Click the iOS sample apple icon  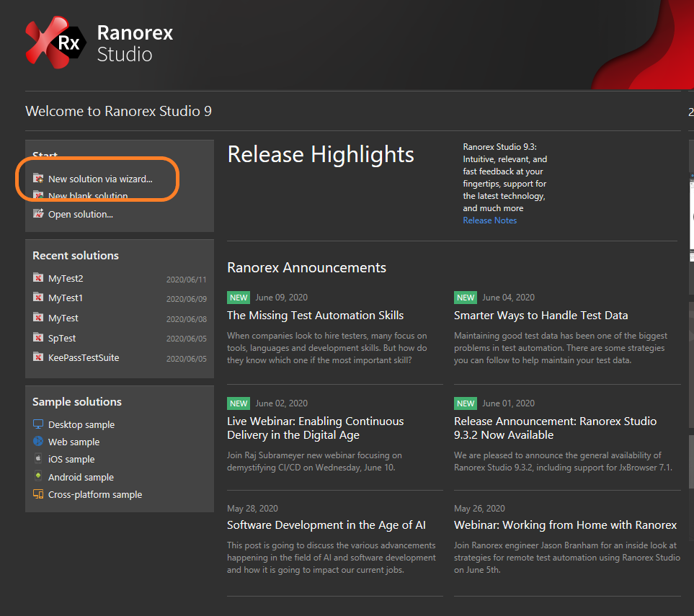(x=38, y=458)
